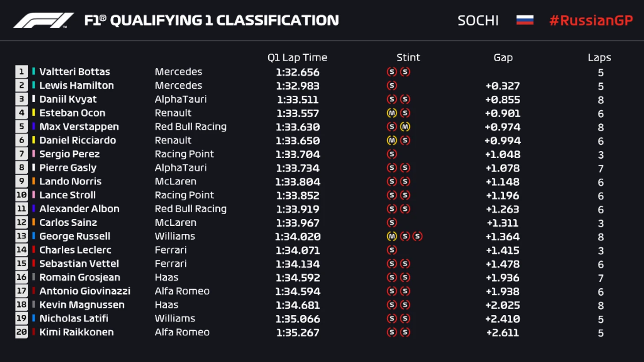Viewport: 644px width, 362px height.
Task: Click the F1 logo in the header
Action: [43, 20]
